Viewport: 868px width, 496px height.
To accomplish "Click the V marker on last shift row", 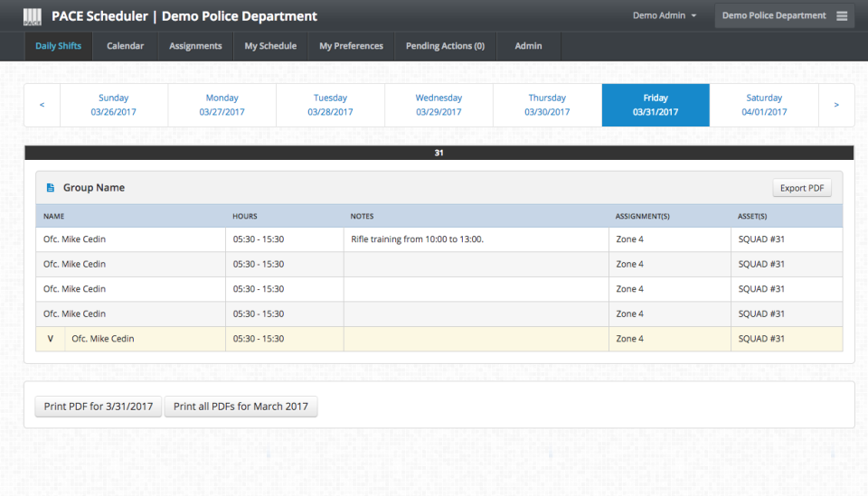I will pos(51,339).
